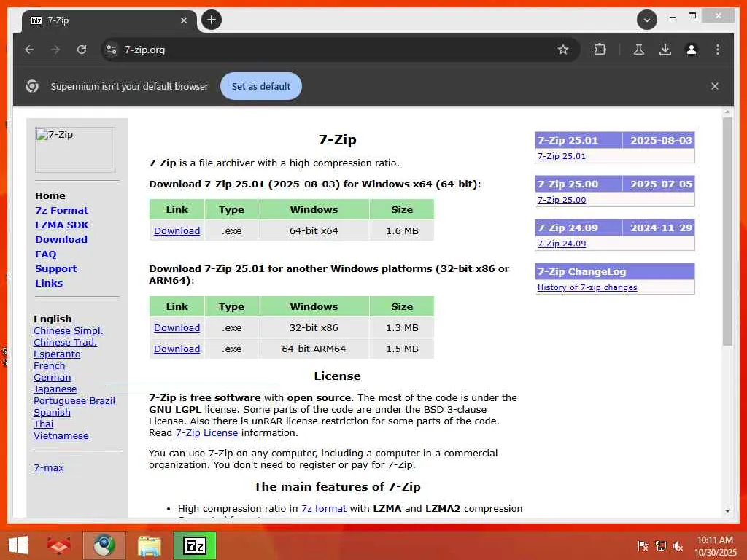Screen dimensions: 747x560
Task: Switch language to Chinese Trad.
Action: click(65, 343)
